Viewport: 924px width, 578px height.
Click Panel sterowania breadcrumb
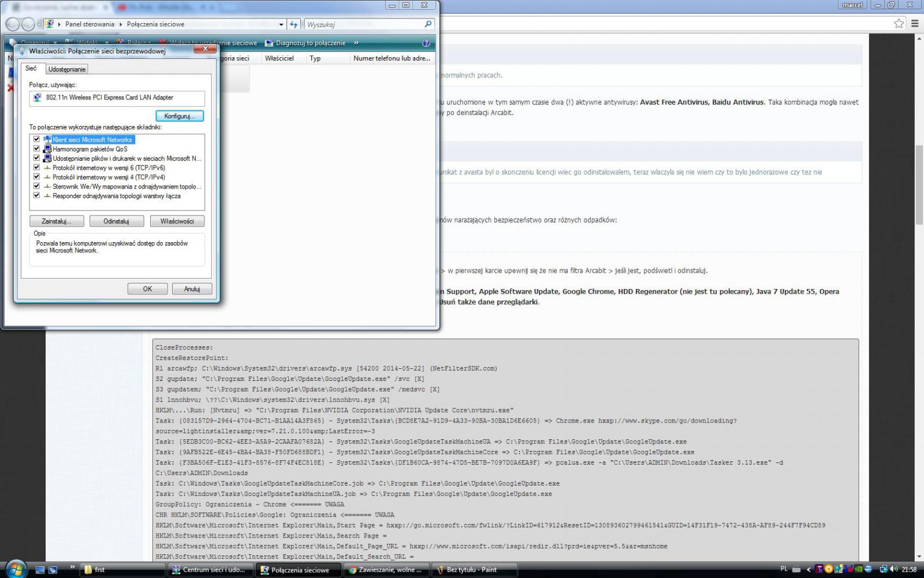click(90, 24)
